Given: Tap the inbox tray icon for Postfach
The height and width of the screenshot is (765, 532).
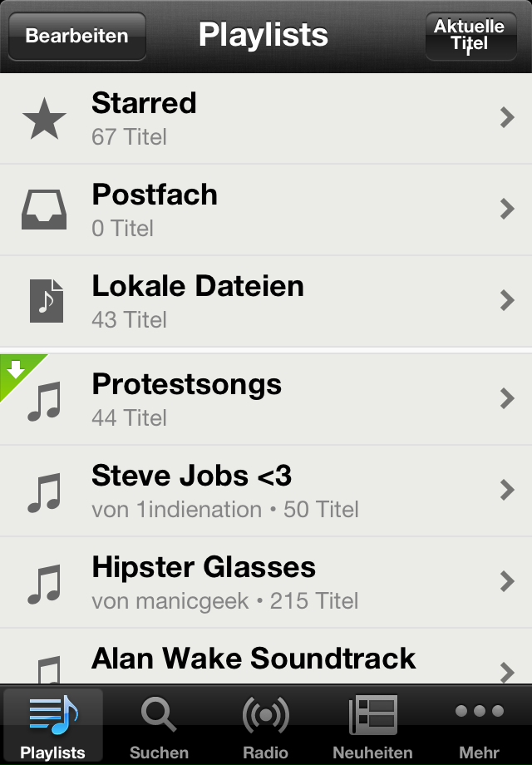Looking at the screenshot, I should pyautogui.click(x=44, y=210).
